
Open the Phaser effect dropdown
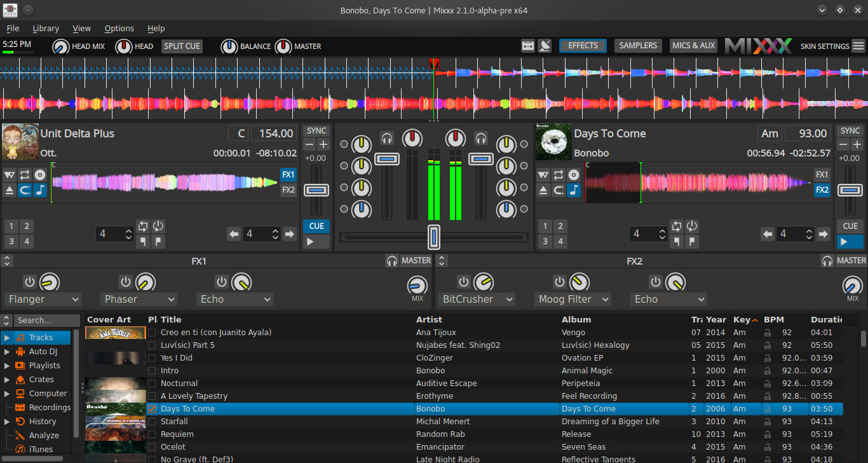139,300
